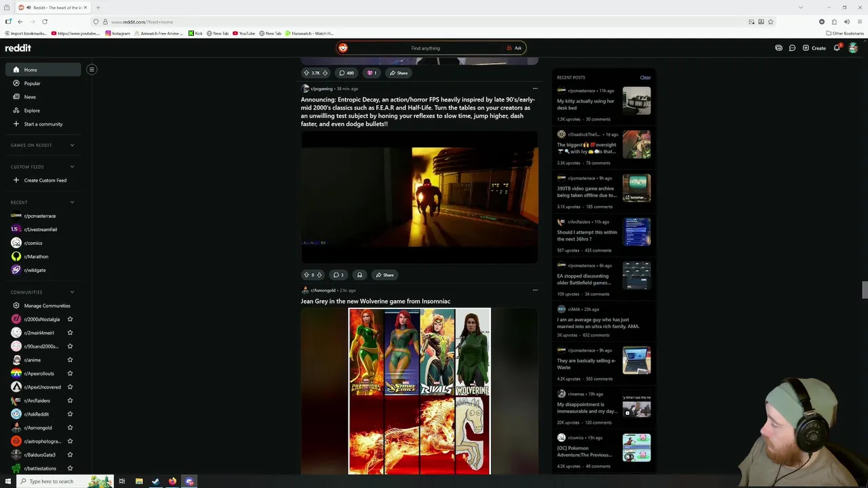Toggle the favorite star for r/Asmongold

[x=70, y=428]
